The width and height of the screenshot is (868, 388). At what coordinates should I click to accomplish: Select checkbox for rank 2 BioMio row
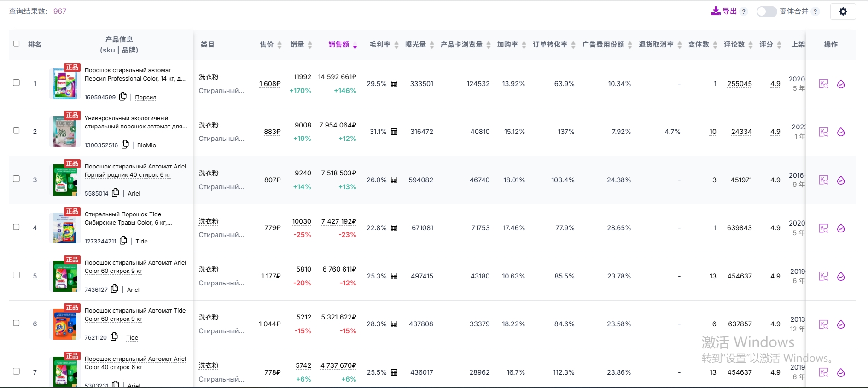pyautogui.click(x=16, y=131)
